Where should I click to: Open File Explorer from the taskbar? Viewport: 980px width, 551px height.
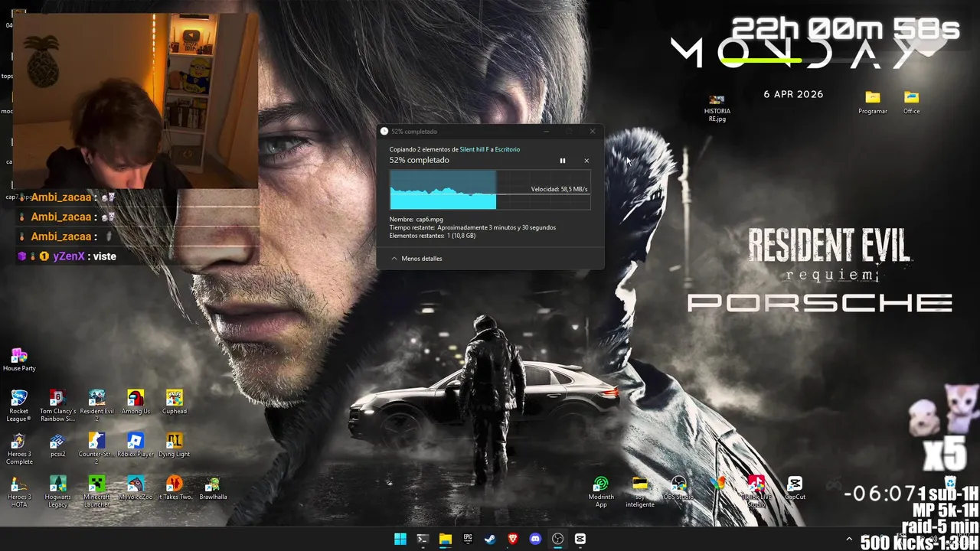tap(445, 539)
